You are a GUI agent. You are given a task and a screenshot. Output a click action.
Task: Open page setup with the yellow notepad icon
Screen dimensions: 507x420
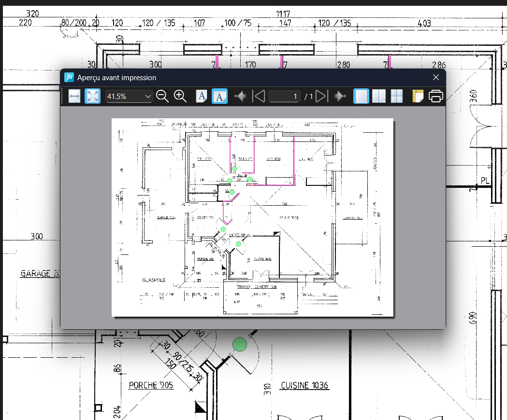coord(418,96)
